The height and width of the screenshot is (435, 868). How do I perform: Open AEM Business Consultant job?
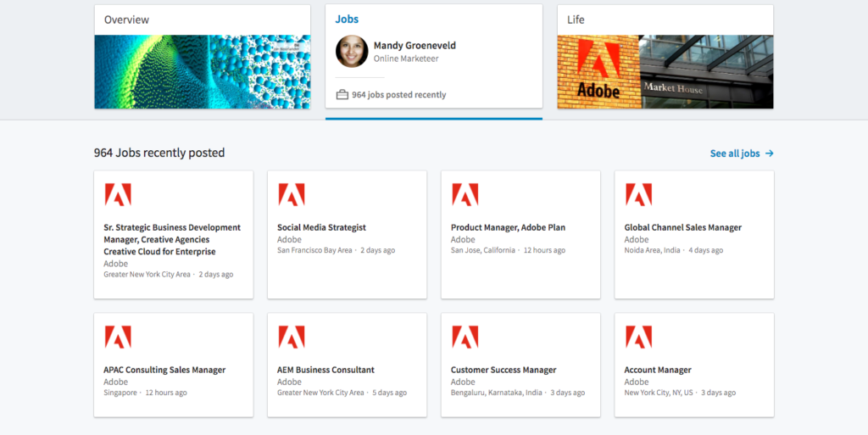coord(326,370)
